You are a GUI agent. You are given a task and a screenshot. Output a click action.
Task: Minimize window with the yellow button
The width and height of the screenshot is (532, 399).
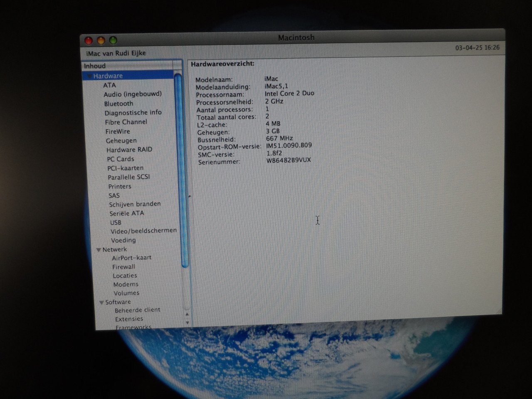pyautogui.click(x=101, y=41)
